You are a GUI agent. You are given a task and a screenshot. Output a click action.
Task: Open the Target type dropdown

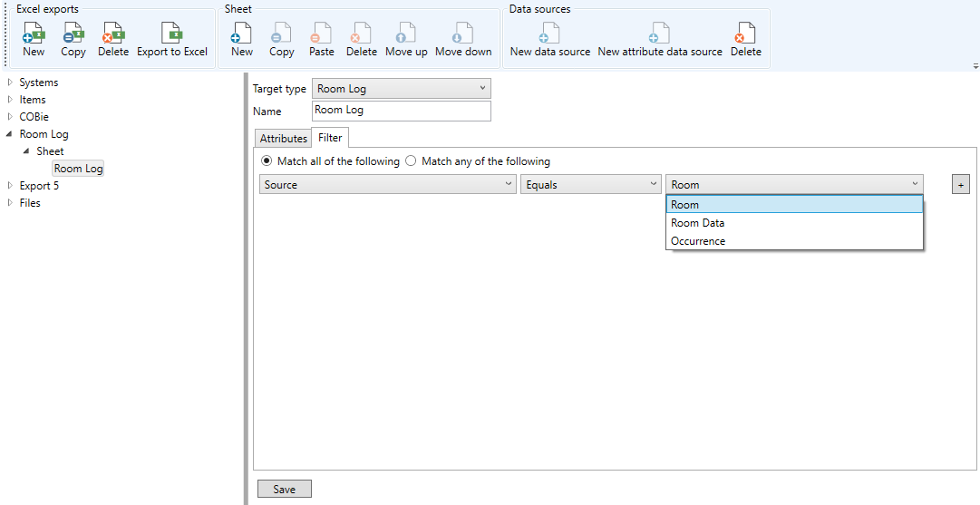401,89
